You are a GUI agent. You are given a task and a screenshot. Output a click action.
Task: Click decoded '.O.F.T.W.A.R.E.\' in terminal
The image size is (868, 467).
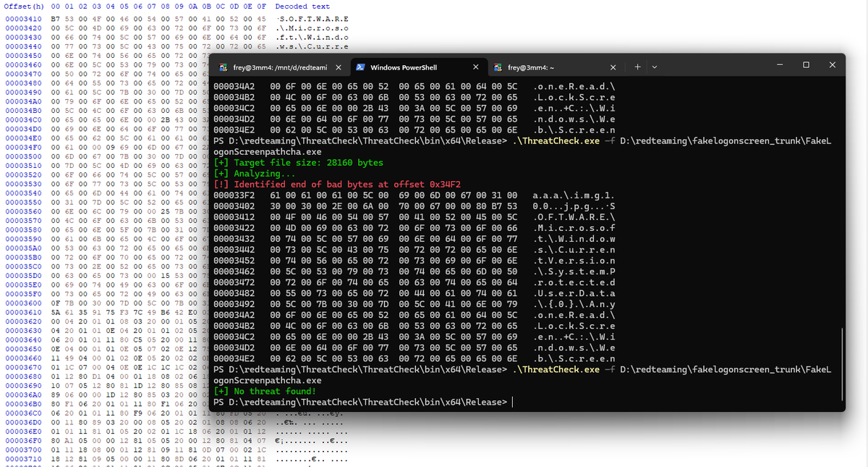pos(574,217)
